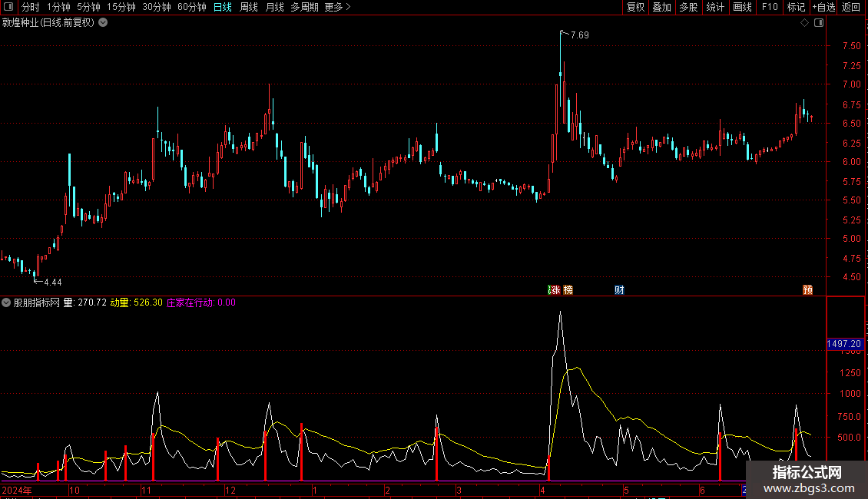Click the 2024年 date axis label

17,490
